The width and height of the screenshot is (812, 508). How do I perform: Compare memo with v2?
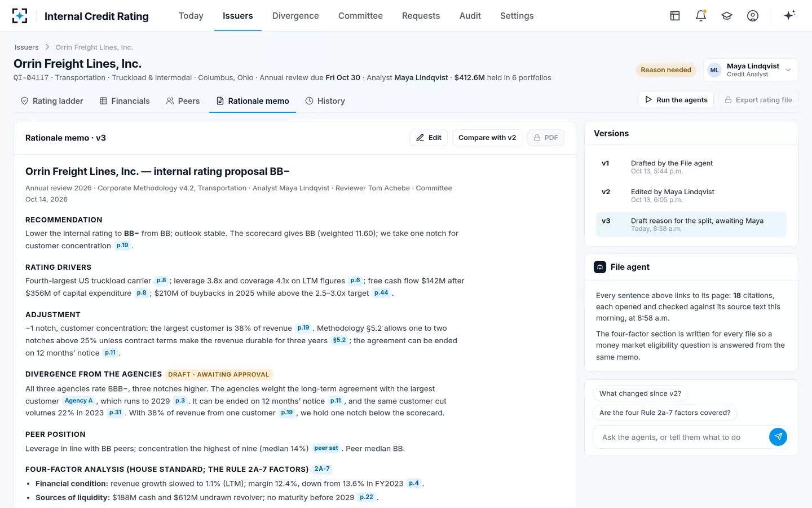pos(487,138)
